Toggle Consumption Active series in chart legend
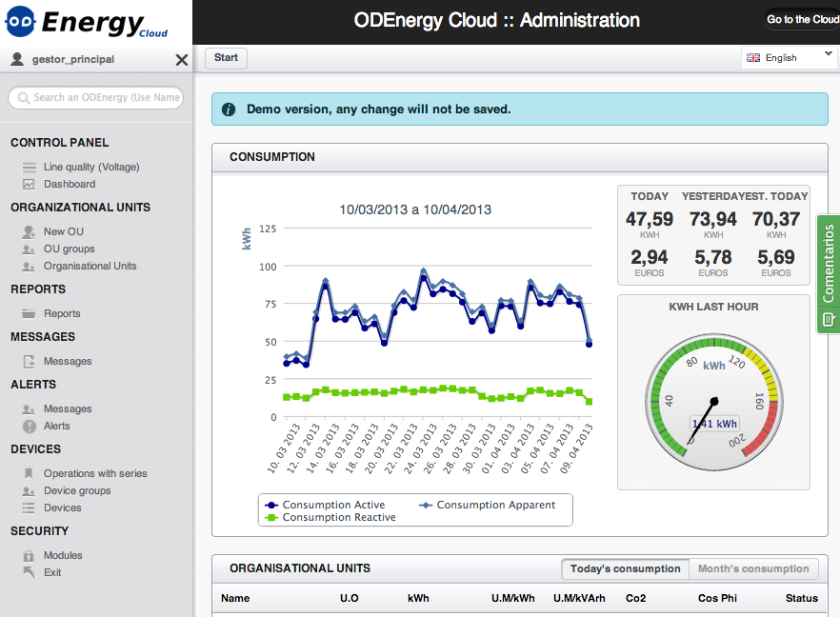 (x=325, y=505)
